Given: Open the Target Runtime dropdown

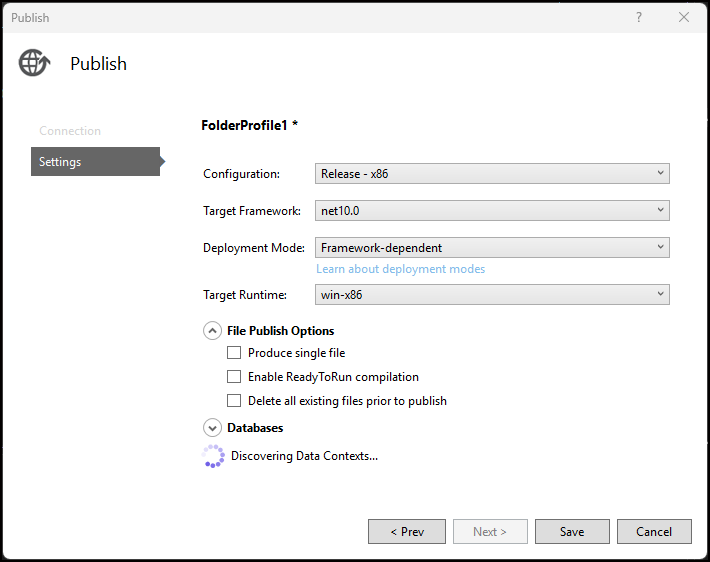Looking at the screenshot, I should click(x=492, y=295).
